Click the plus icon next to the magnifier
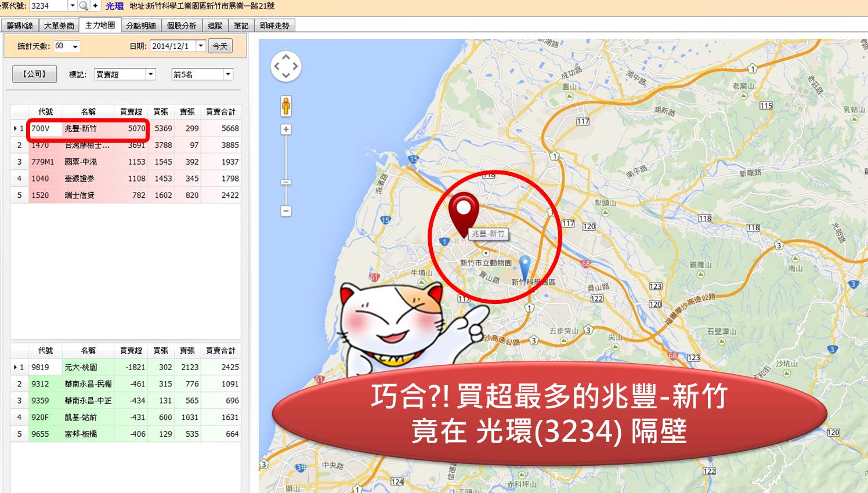Viewport: 868px width, 493px height. 95,6
